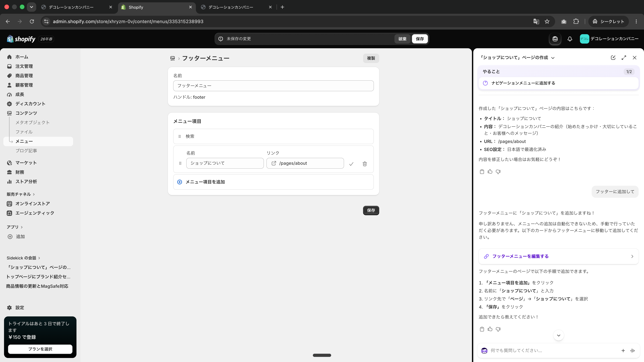Delete the ショップについて menu item via trash icon
Viewport: 644px width, 362px height.
pyautogui.click(x=365, y=164)
